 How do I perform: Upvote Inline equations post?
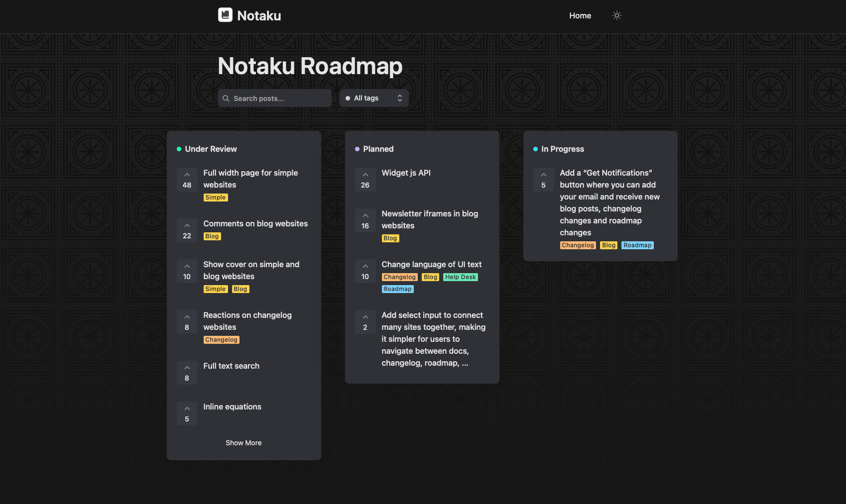[187, 413]
